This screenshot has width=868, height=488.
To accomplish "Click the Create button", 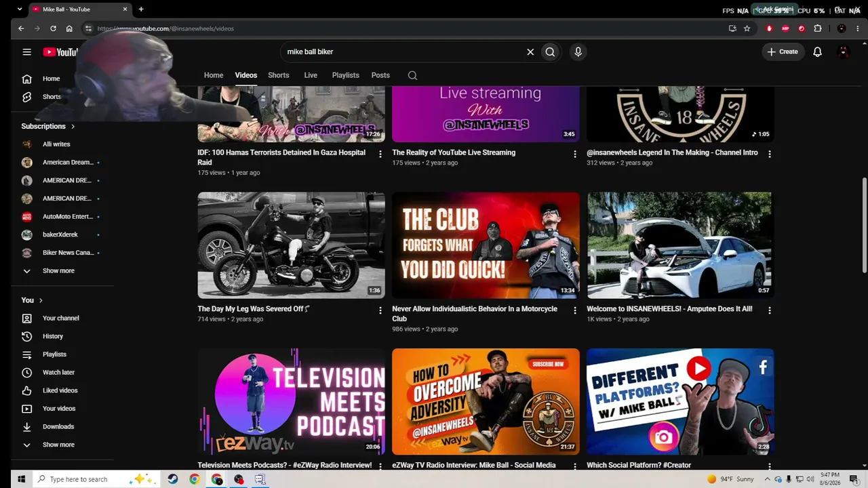I will tap(783, 52).
